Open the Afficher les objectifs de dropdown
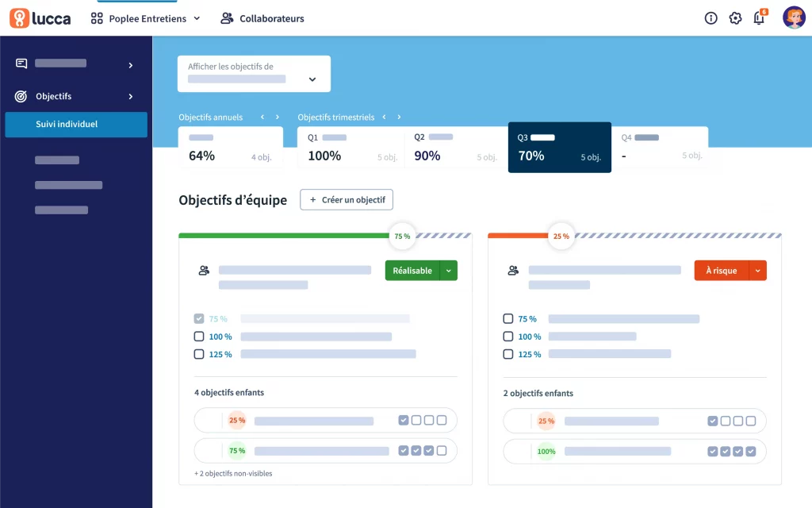 pos(254,74)
